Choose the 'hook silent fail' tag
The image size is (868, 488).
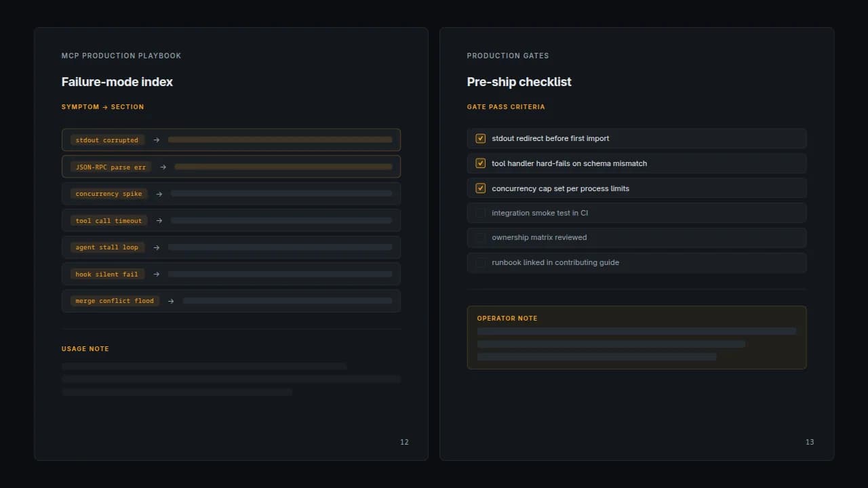pyautogui.click(x=107, y=274)
